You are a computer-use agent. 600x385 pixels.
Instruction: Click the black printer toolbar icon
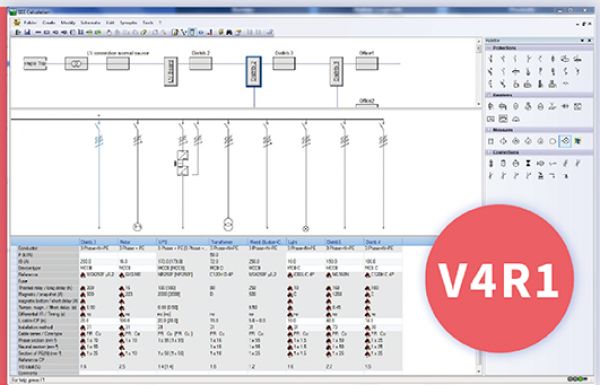coord(229,33)
